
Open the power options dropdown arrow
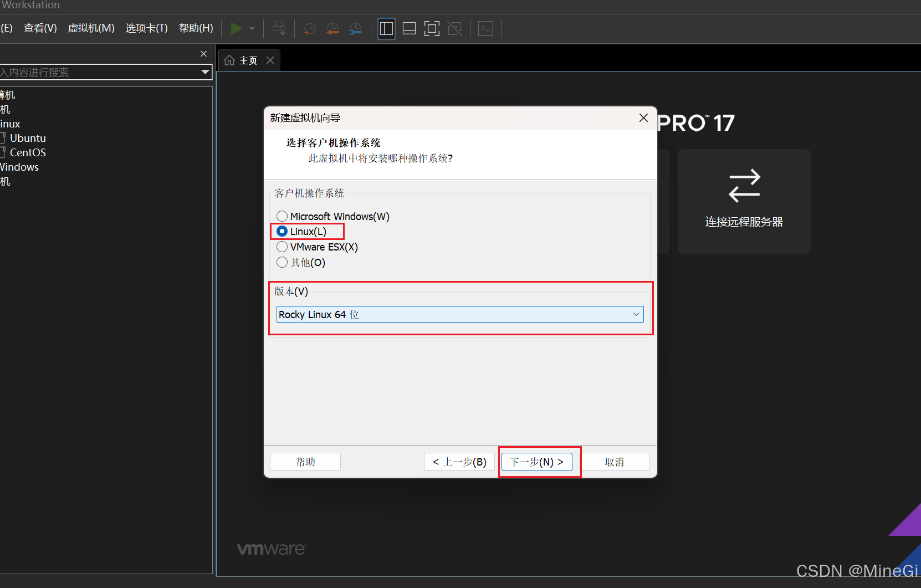point(252,28)
